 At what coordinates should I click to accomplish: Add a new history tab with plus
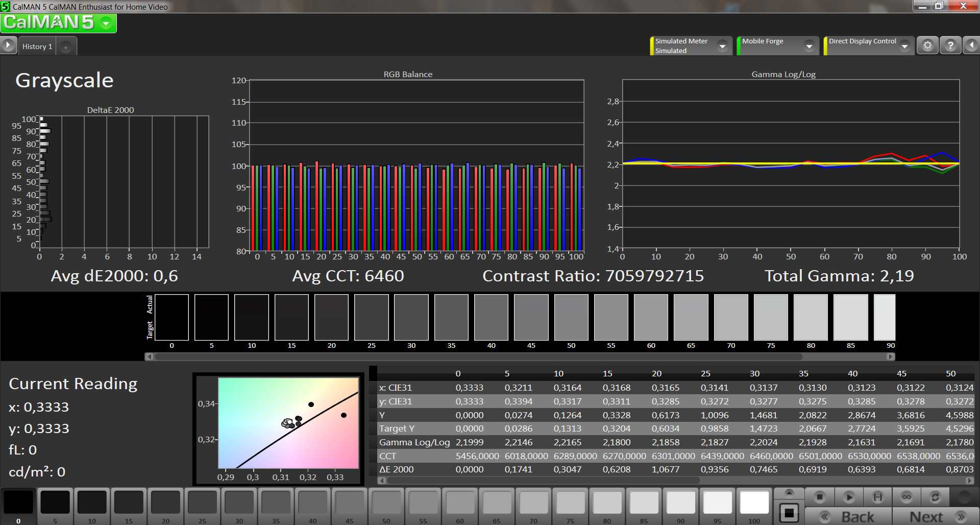click(x=66, y=47)
